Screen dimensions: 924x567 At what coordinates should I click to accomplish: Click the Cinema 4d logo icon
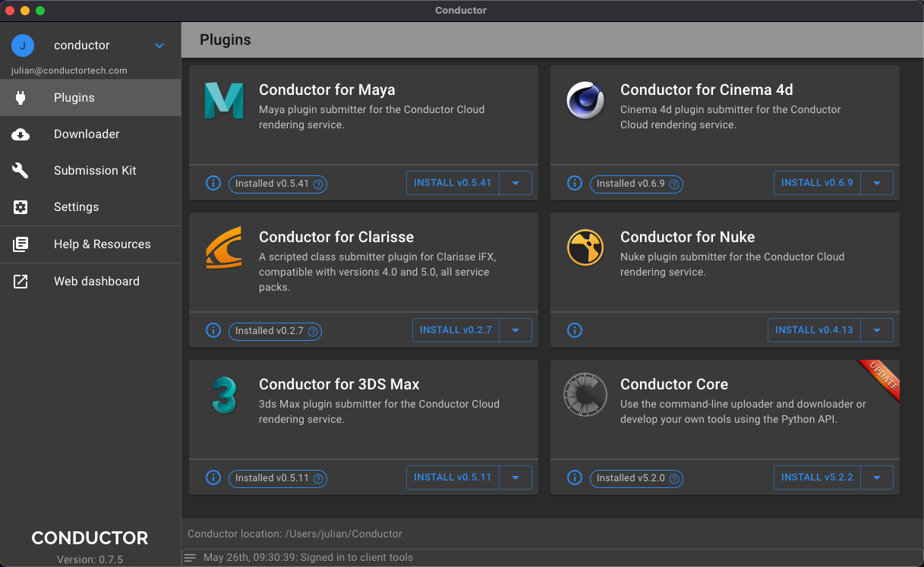click(x=585, y=99)
